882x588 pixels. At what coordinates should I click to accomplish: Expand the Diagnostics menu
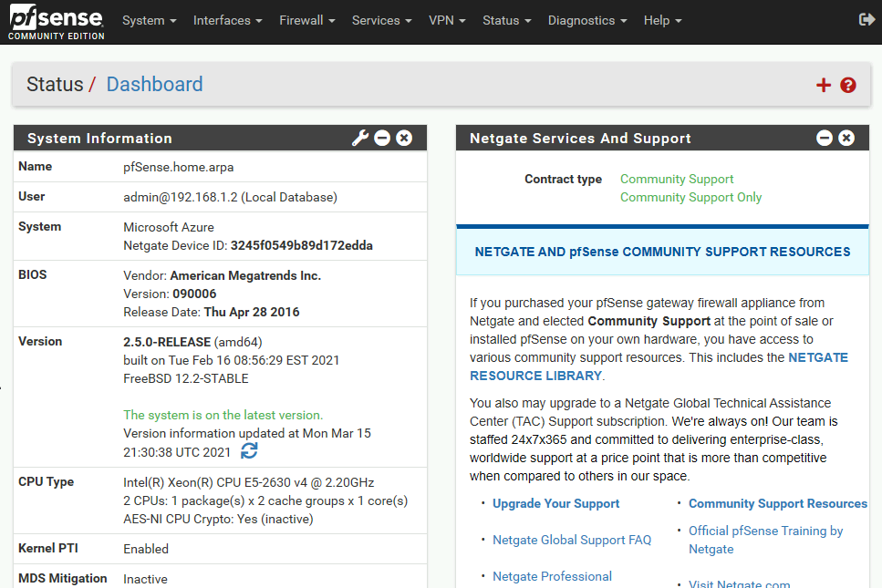click(x=587, y=21)
